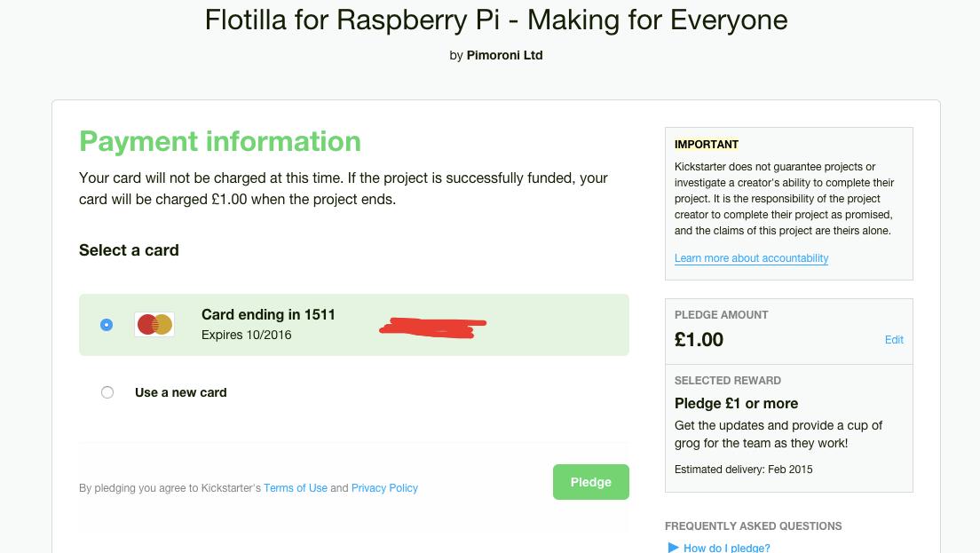Click the 'Expires 10/2016' card text
Image resolution: width=980 pixels, height=553 pixels.
coord(246,336)
